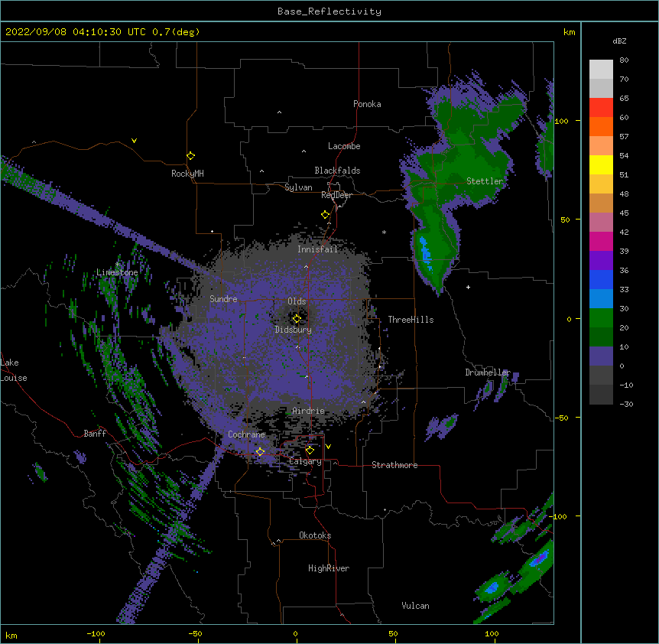Screen dimensions: 659x644
Task: Click the 100 tick on the right axis
Action: [x=561, y=121]
